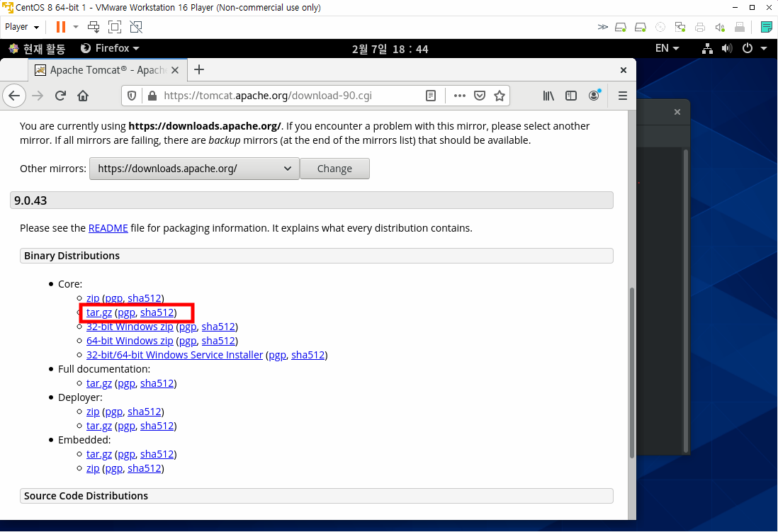Toggle VMware Unity mode
Image resolution: width=778 pixels, height=532 pixels.
pos(136,27)
